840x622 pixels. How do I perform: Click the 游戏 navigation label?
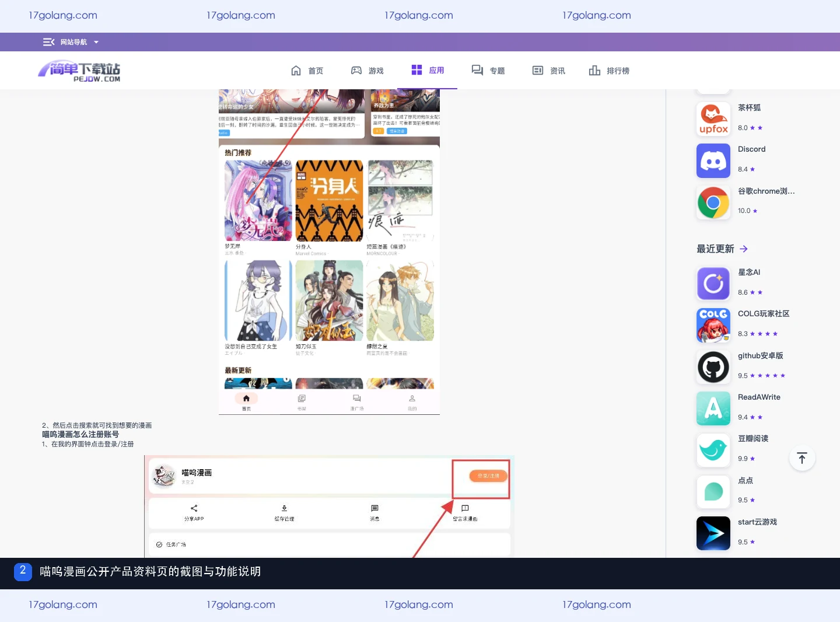click(376, 71)
